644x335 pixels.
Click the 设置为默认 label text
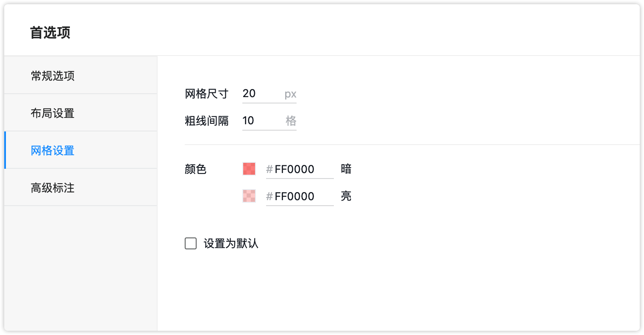click(231, 243)
